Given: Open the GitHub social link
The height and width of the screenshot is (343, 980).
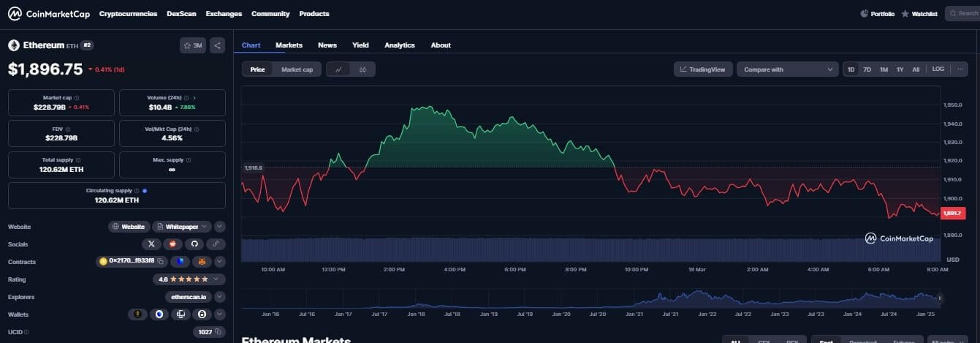Looking at the screenshot, I should click(x=194, y=244).
